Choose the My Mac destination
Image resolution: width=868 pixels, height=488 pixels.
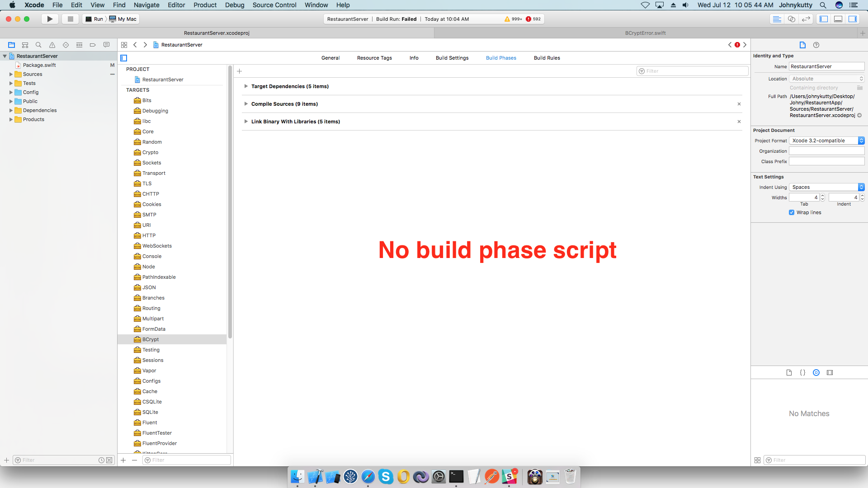pos(123,19)
